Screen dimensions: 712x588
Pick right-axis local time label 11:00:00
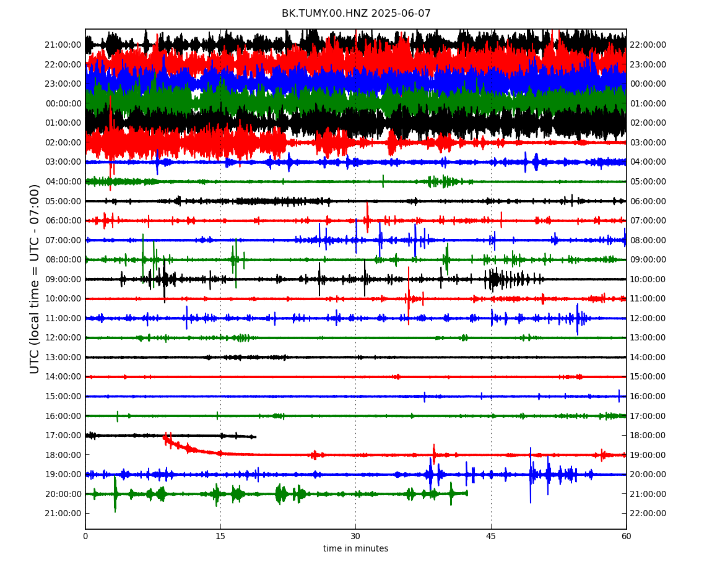click(x=648, y=299)
